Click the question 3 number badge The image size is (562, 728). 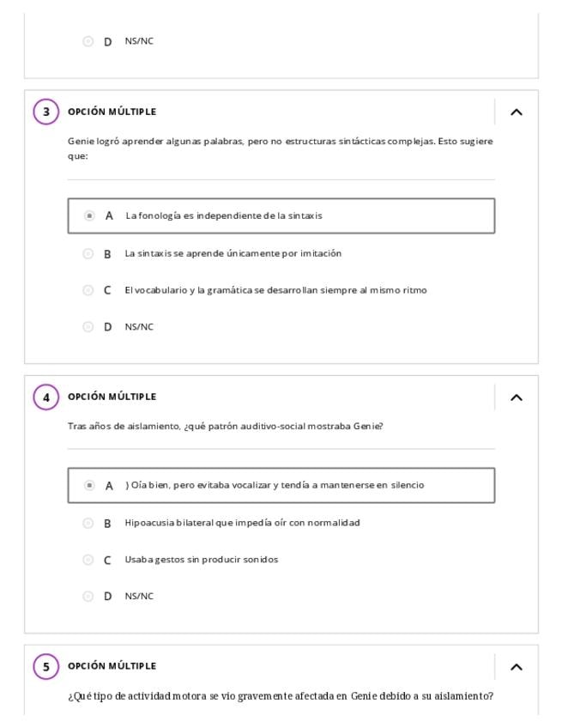[x=46, y=112]
